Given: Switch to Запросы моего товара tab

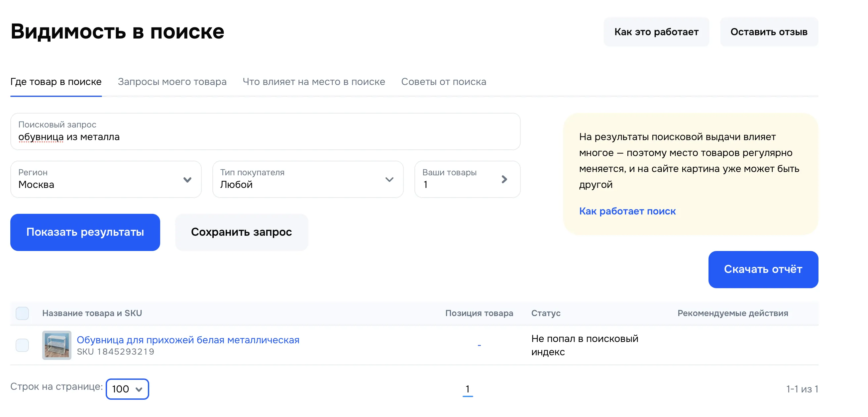Looking at the screenshot, I should click(172, 82).
